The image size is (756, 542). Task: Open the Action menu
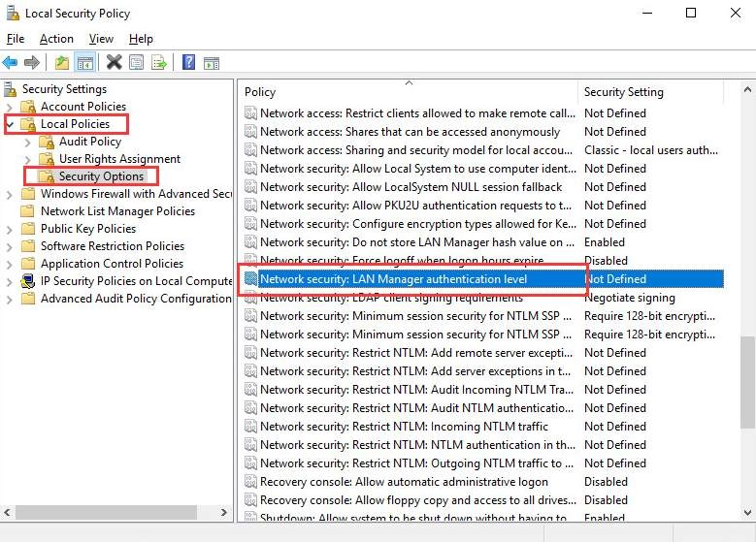point(56,39)
